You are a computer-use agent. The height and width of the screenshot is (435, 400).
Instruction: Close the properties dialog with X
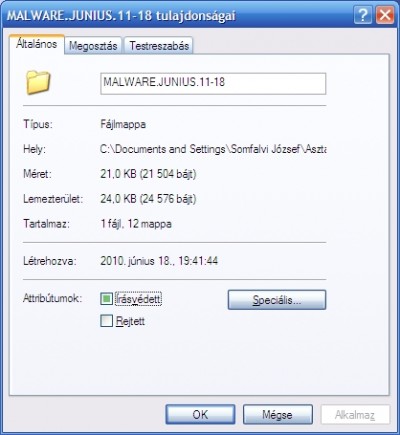pyautogui.click(x=385, y=15)
